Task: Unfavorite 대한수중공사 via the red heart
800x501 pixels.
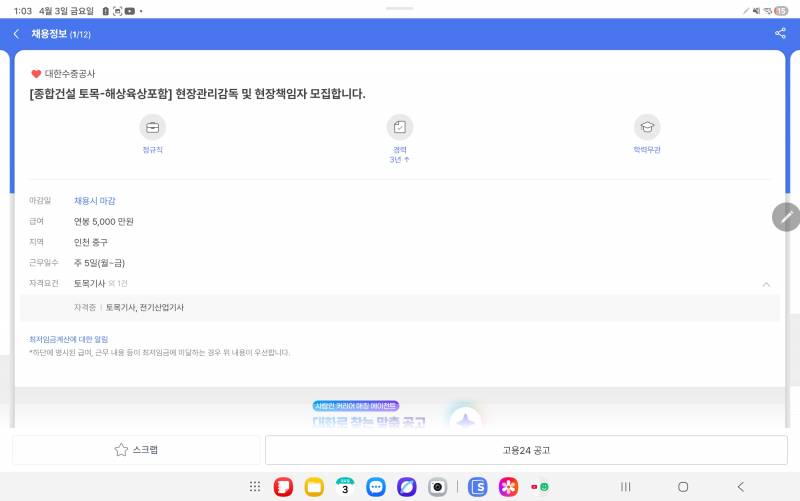Action: pos(36,74)
